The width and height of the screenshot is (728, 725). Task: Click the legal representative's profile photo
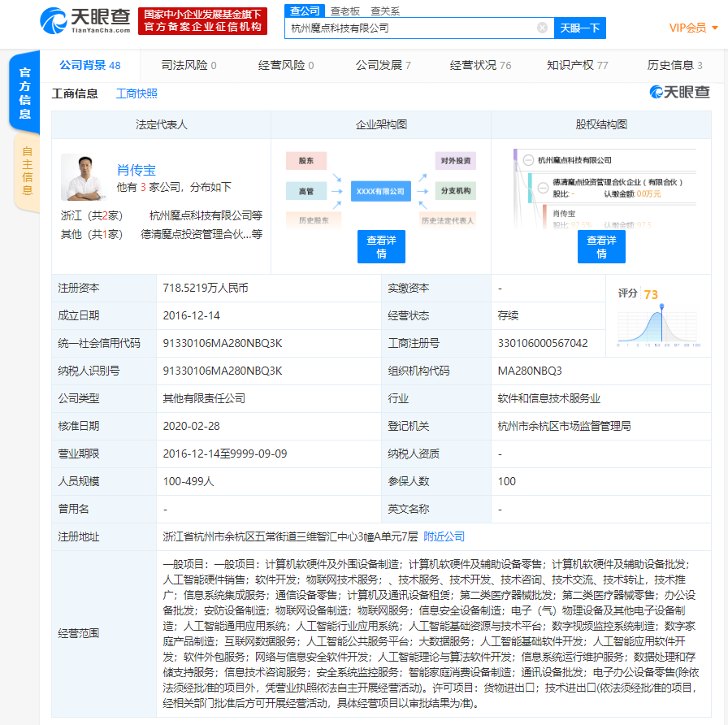[x=84, y=177]
